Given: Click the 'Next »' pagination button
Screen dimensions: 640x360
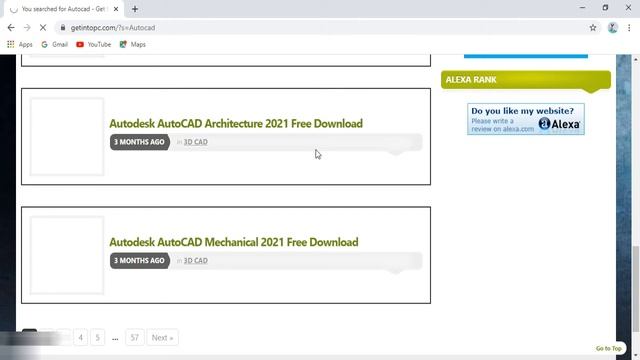Looking at the screenshot, I should click(x=162, y=338).
